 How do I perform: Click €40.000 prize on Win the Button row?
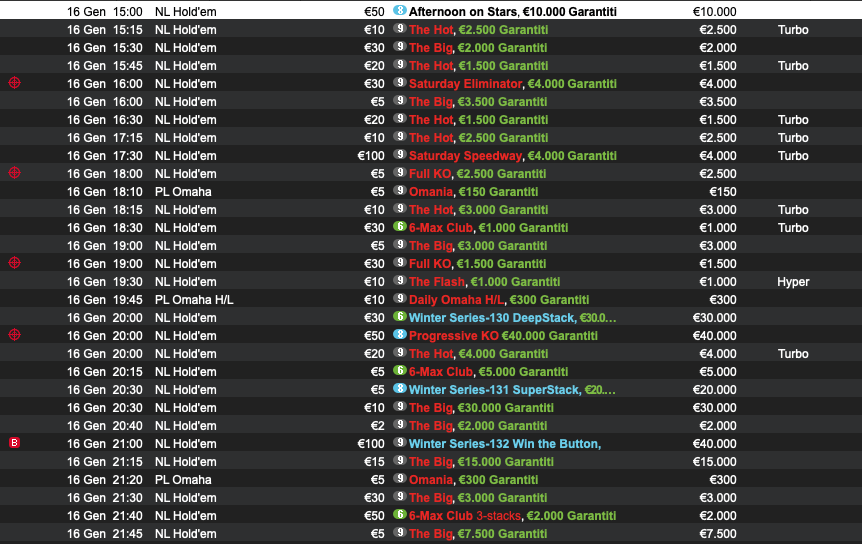(715, 443)
